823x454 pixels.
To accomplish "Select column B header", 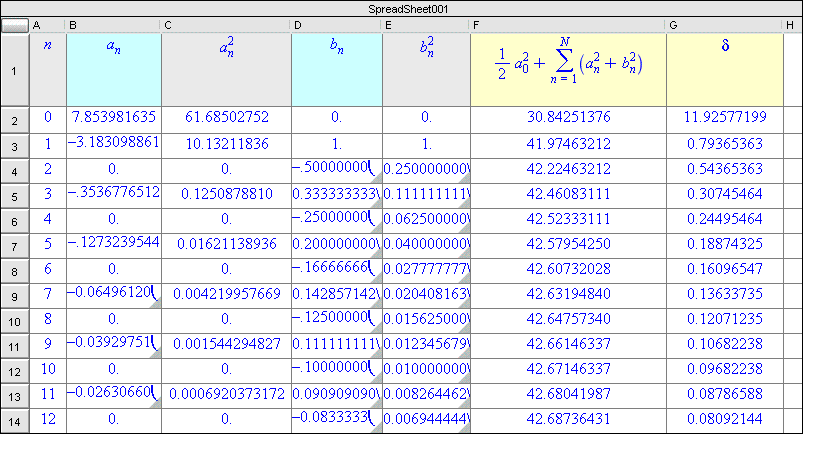I will tap(113, 25).
